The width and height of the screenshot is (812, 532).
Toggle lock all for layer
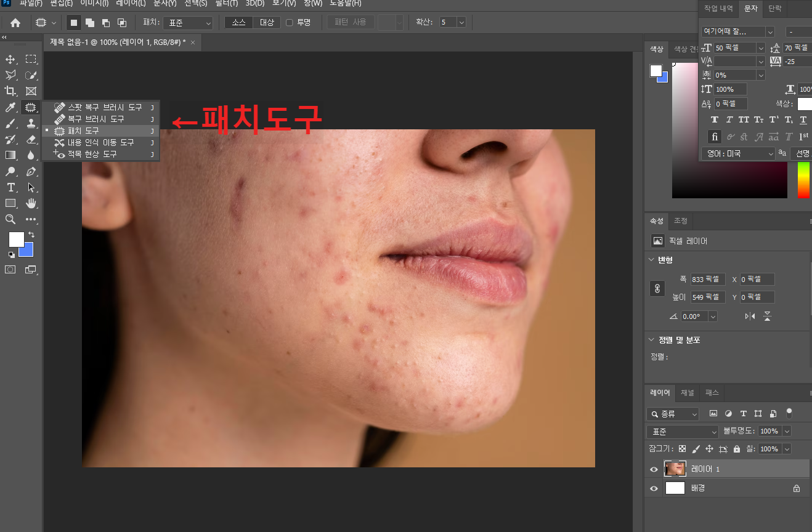737,449
